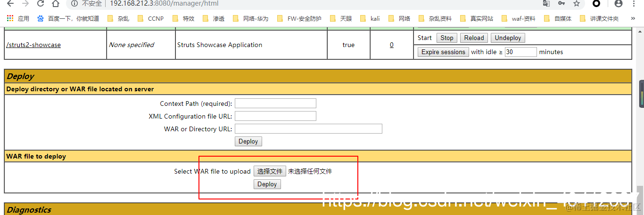
Task: Open the Apps shortcut in bookmarks bar
Action: pos(18,19)
